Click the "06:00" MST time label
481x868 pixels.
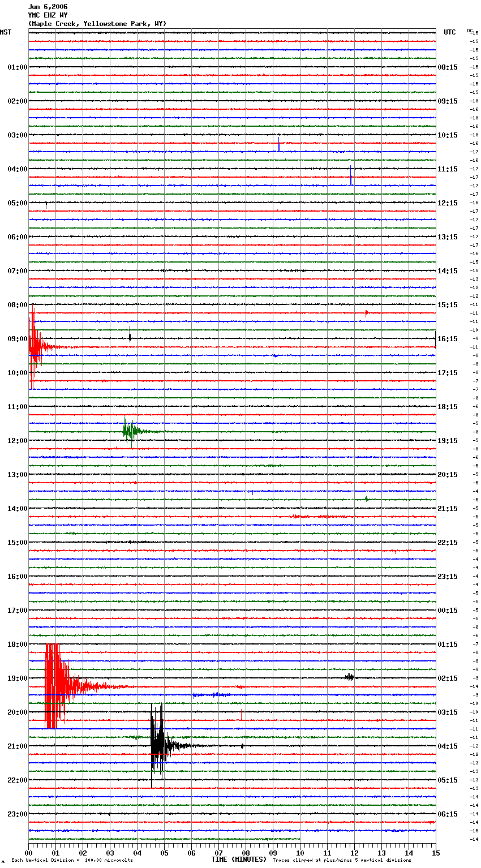click(x=18, y=237)
